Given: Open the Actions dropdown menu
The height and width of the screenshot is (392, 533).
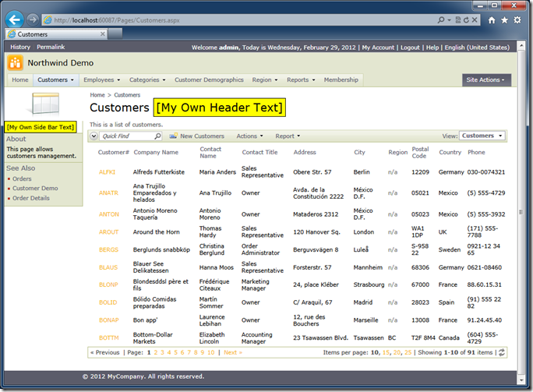Looking at the screenshot, I should click(x=250, y=136).
